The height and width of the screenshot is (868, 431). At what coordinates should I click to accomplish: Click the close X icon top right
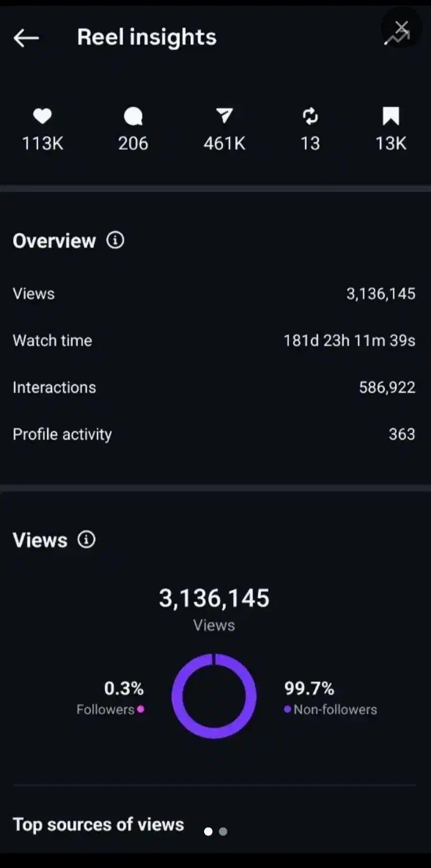click(401, 28)
